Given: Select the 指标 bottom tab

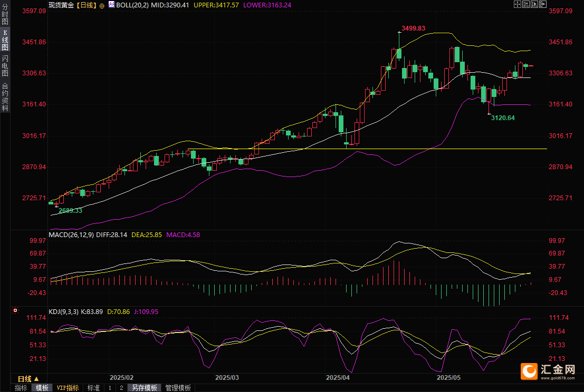Looking at the screenshot, I should point(21,388).
